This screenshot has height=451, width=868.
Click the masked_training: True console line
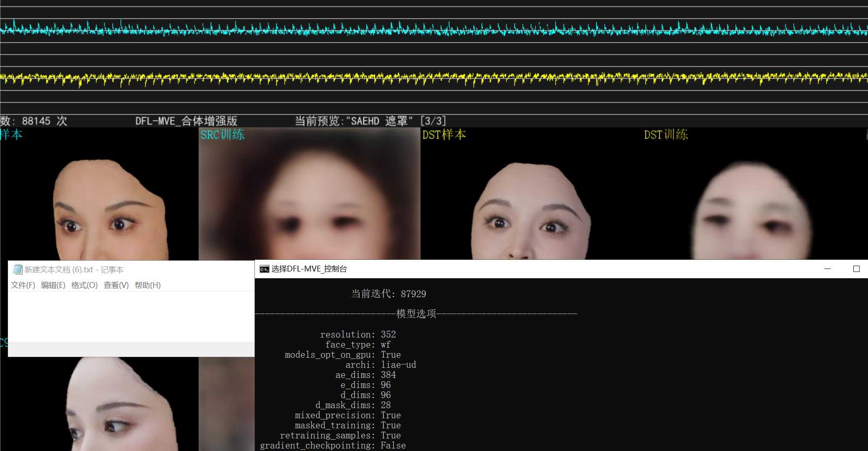[x=348, y=425]
